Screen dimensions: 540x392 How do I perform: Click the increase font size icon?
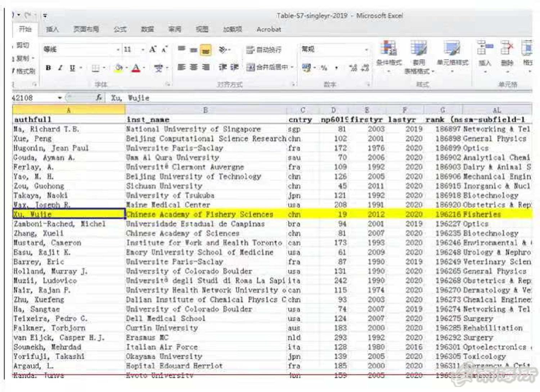click(x=153, y=49)
